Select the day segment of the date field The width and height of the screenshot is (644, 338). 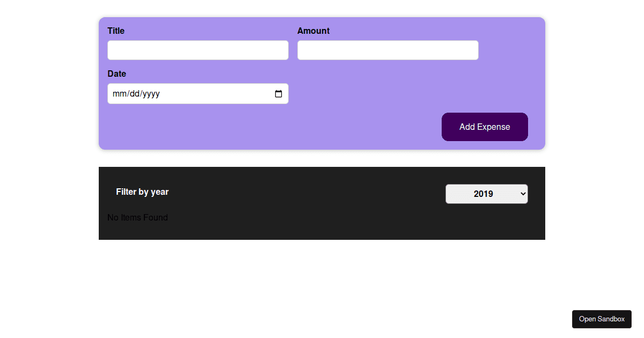134,94
